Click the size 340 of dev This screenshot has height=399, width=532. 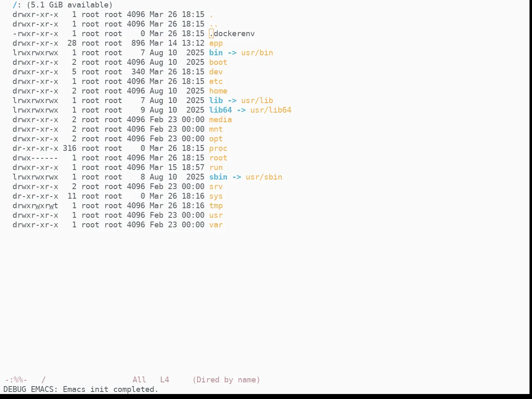pyautogui.click(x=138, y=72)
